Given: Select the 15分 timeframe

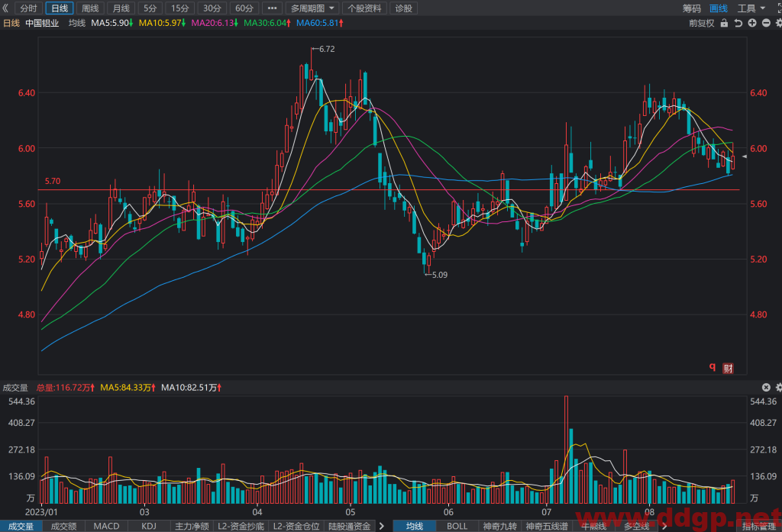Looking at the screenshot, I should (180, 8).
